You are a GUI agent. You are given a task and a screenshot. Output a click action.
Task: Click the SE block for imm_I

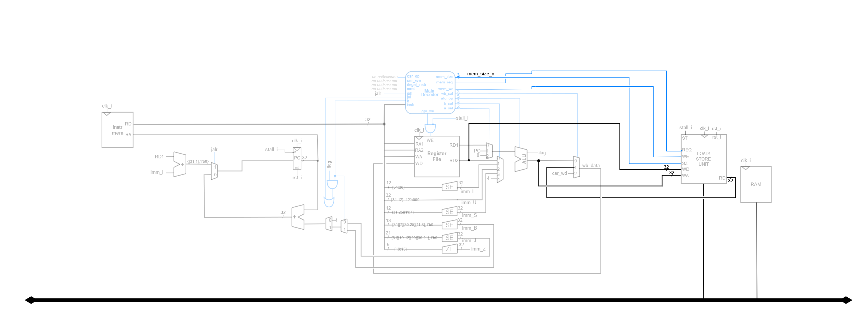(x=449, y=187)
